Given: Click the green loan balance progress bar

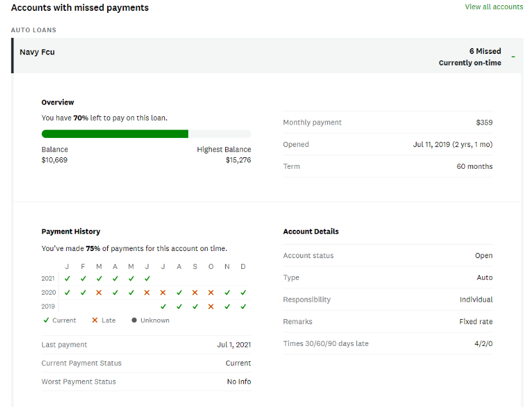Looking at the screenshot, I should point(115,134).
